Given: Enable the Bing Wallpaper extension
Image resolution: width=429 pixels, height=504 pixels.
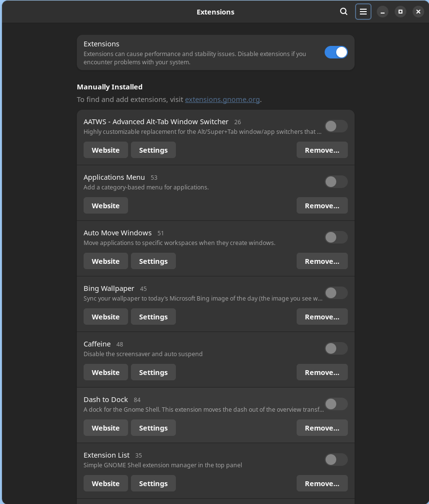Looking at the screenshot, I should (336, 293).
